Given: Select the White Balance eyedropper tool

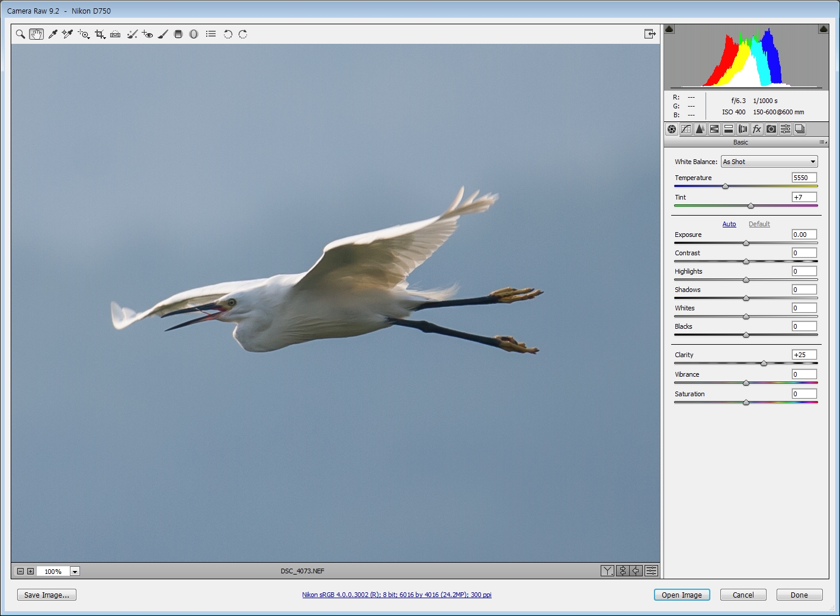Looking at the screenshot, I should [x=53, y=34].
